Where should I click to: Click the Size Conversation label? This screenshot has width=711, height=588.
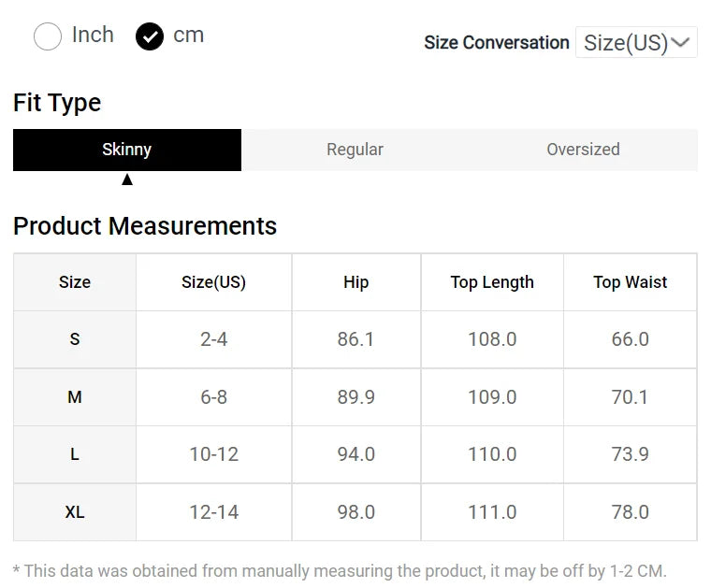tap(496, 43)
